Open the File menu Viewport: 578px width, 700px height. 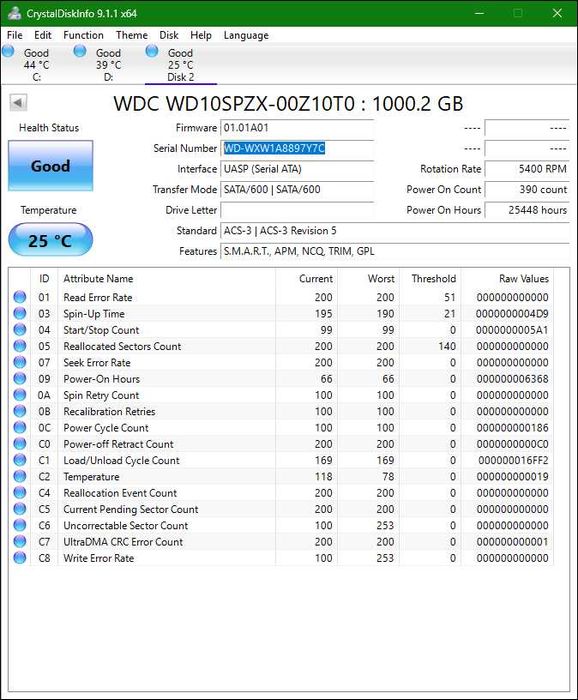click(x=15, y=35)
